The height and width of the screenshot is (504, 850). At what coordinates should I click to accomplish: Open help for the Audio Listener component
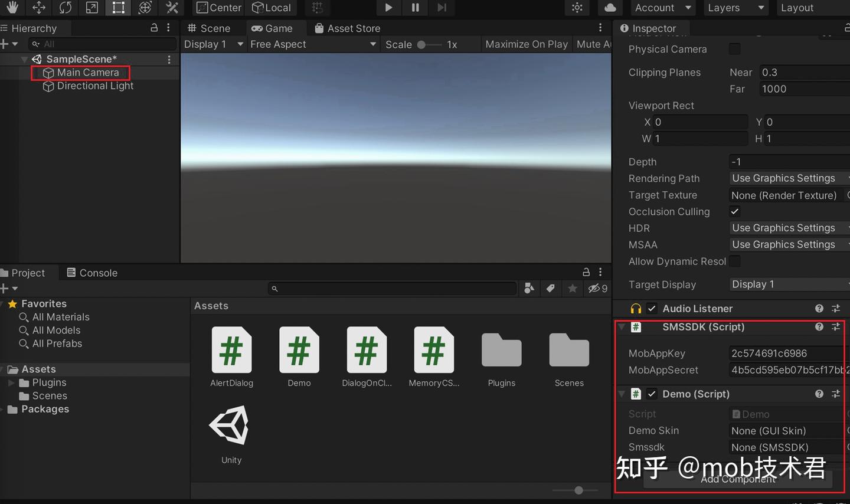point(819,308)
